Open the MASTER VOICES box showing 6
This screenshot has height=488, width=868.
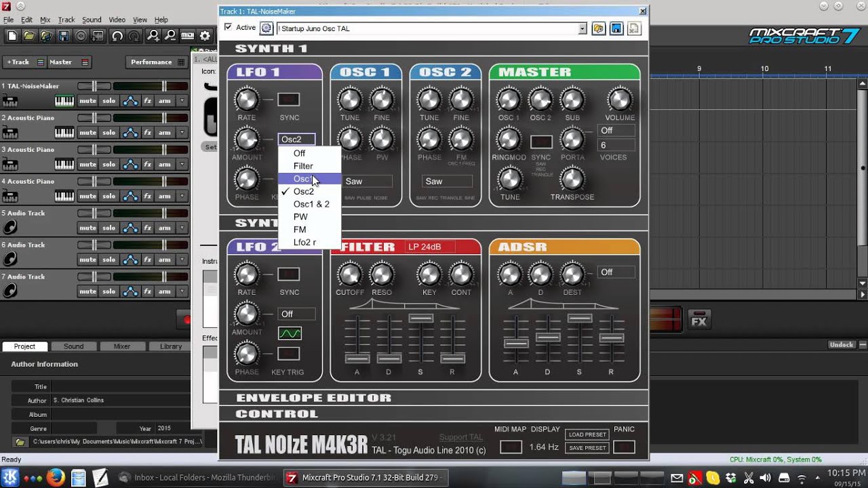point(616,145)
